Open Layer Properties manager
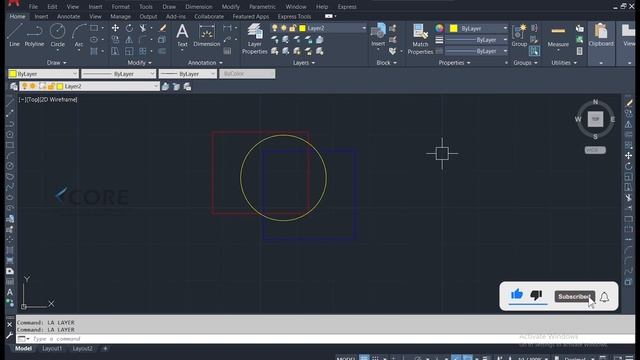640x360 pixels. point(254,39)
